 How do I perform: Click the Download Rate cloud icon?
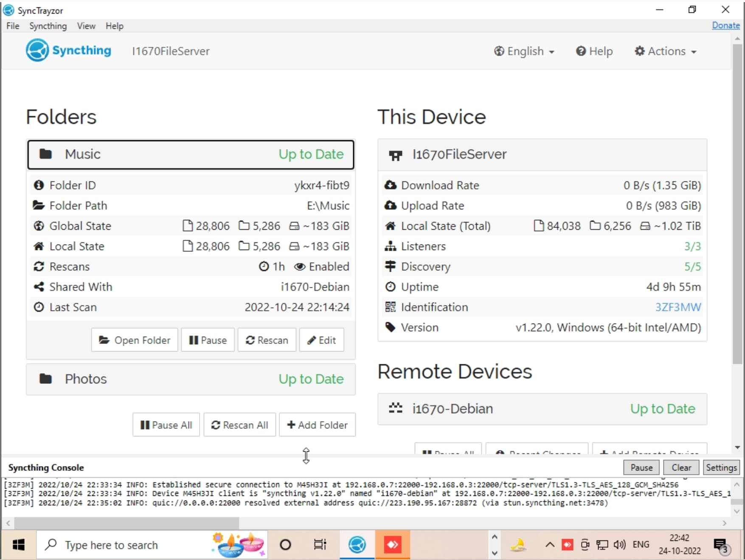tap(391, 185)
